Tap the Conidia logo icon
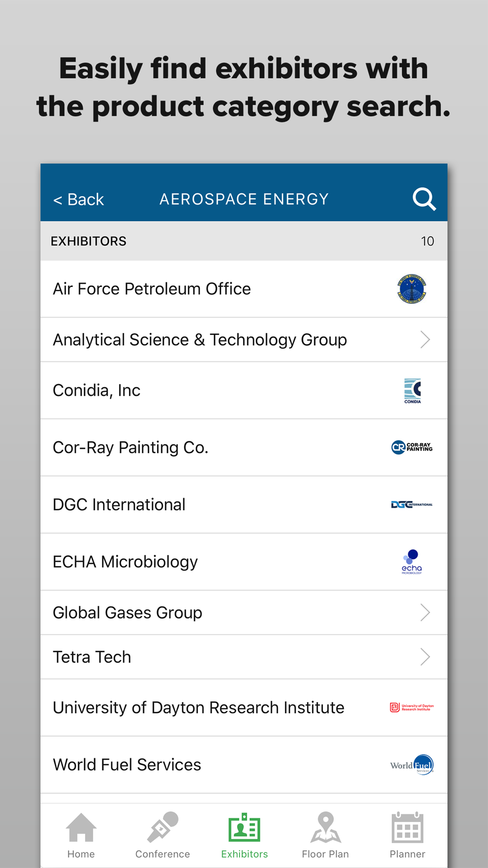This screenshot has height=868, width=488. tap(412, 391)
